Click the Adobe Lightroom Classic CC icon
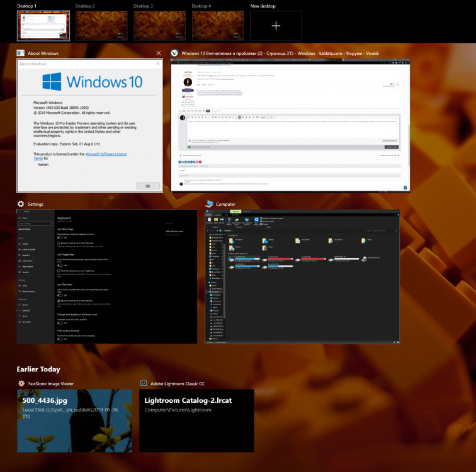This screenshot has height=472, width=476. click(x=144, y=383)
